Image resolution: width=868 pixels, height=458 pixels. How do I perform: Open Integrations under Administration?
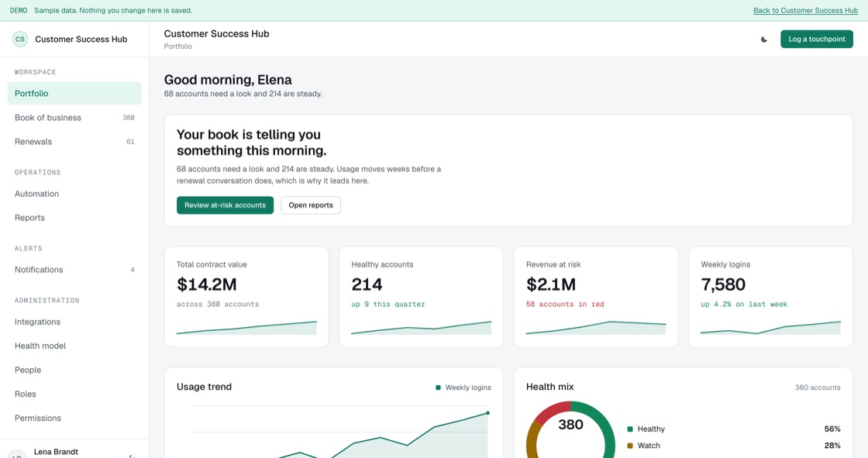pos(74,322)
